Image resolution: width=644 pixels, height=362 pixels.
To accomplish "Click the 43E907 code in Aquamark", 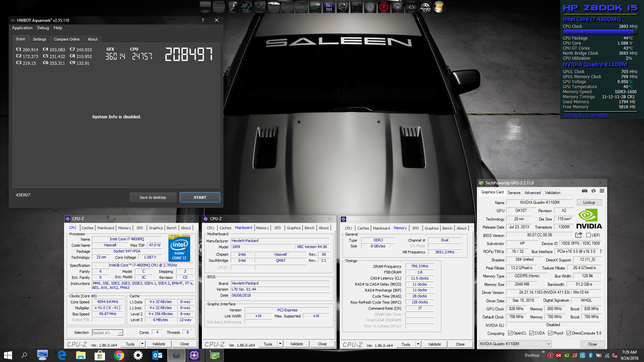I will 23,195.
